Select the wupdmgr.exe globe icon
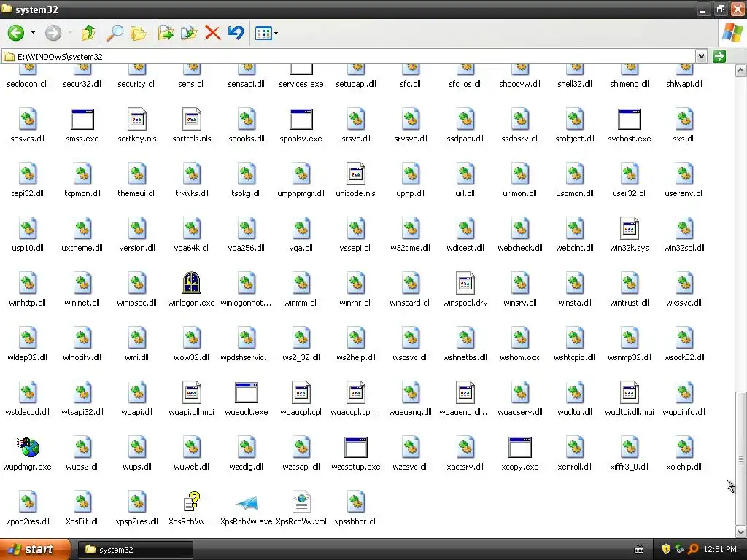This screenshot has width=747, height=560. pos(28,447)
